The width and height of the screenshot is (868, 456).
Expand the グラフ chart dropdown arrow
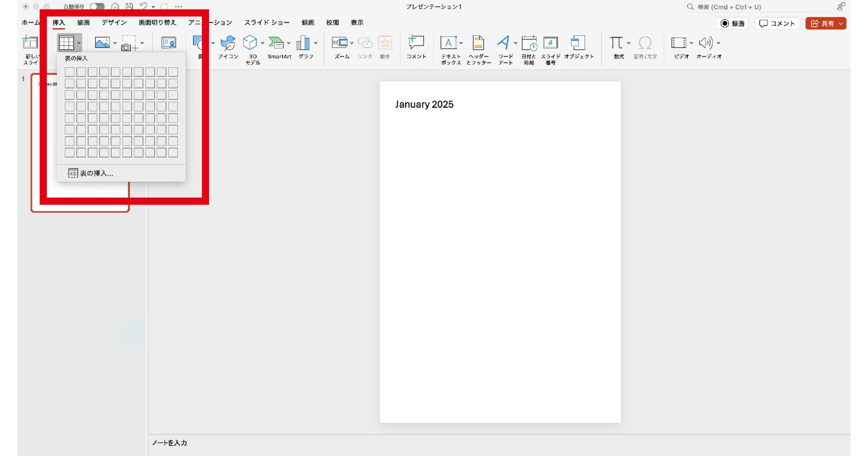coord(316,43)
